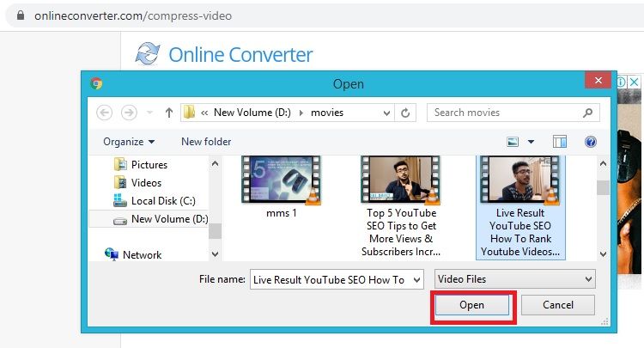Click the search magnifier icon
The height and width of the screenshot is (348, 644).
click(587, 113)
